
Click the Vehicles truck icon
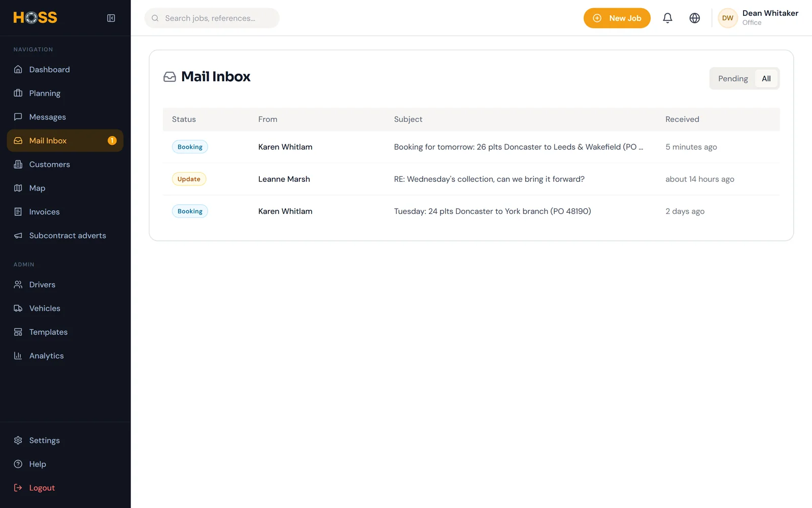tap(18, 308)
